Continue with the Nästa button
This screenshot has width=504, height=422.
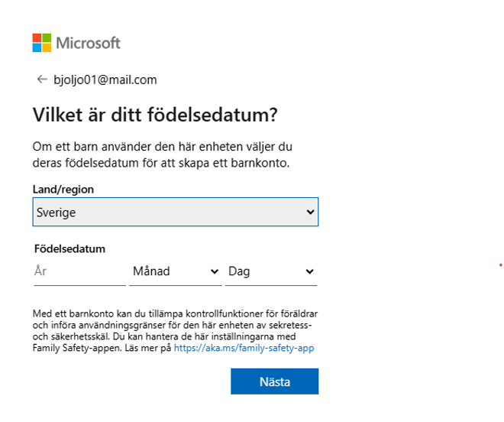[274, 381]
